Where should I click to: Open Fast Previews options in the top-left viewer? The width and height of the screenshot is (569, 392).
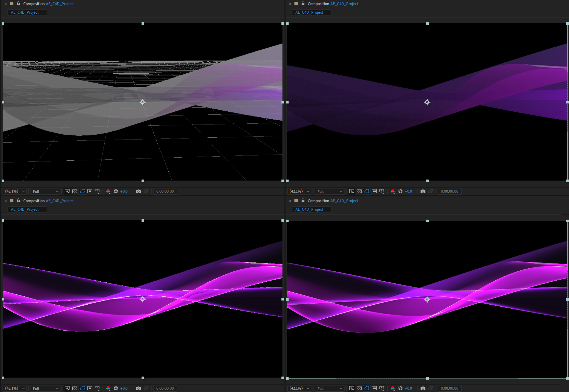[67, 191]
